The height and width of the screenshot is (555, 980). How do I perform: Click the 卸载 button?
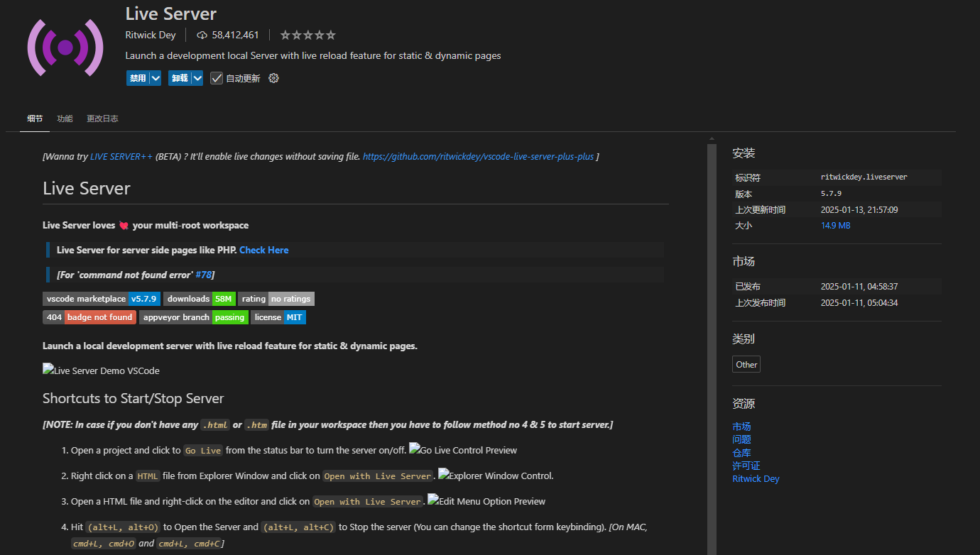(180, 78)
